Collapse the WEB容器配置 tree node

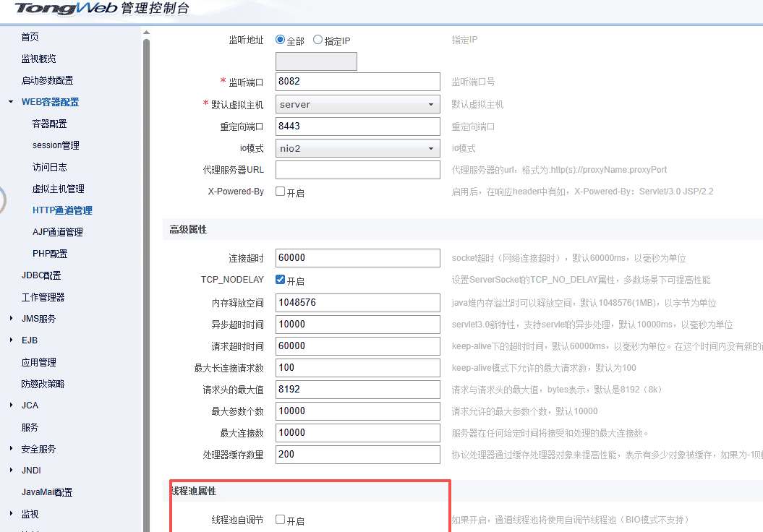click(11, 102)
